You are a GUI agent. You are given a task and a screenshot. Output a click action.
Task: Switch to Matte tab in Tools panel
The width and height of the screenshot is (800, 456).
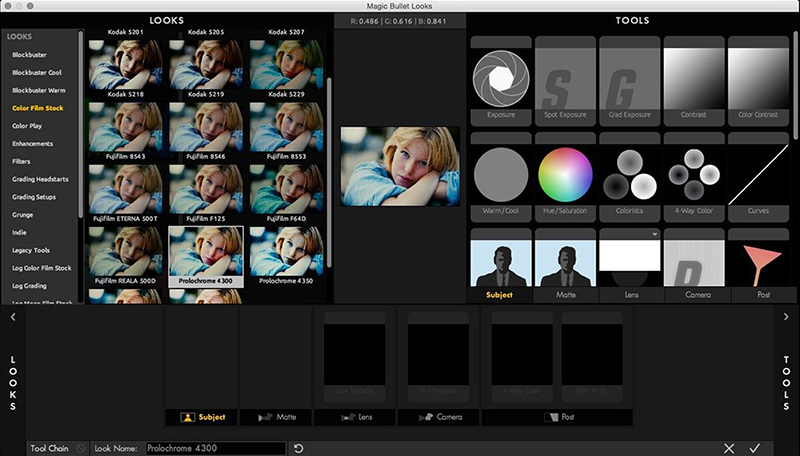point(566,295)
